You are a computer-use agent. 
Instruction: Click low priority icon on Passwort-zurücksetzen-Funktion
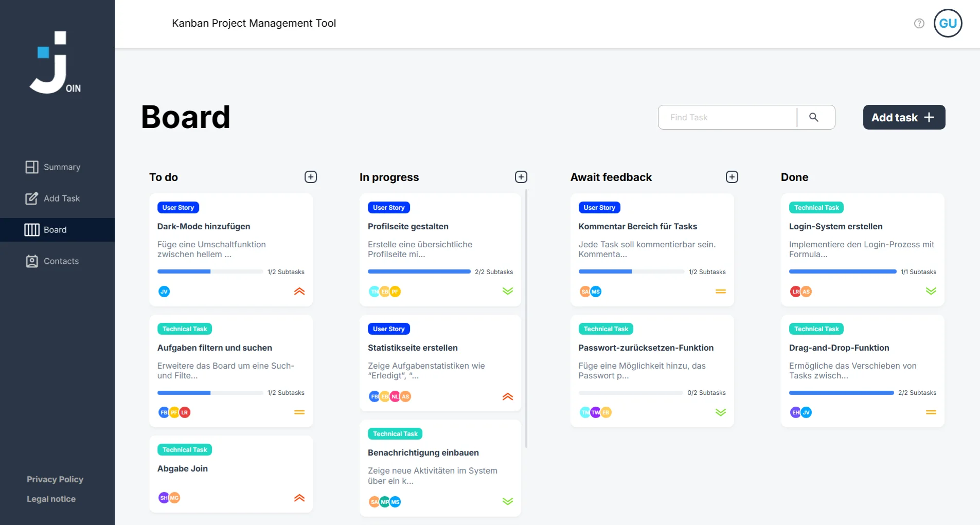721,412
